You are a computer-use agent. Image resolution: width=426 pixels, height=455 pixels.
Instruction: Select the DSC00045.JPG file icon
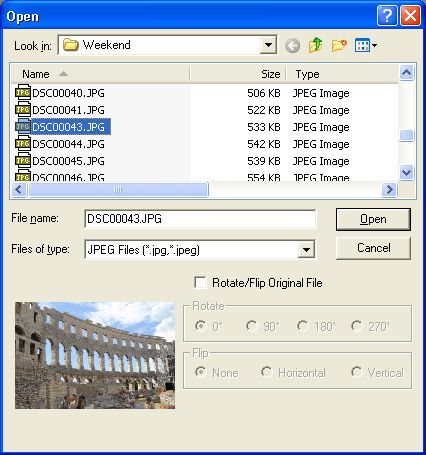click(23, 160)
